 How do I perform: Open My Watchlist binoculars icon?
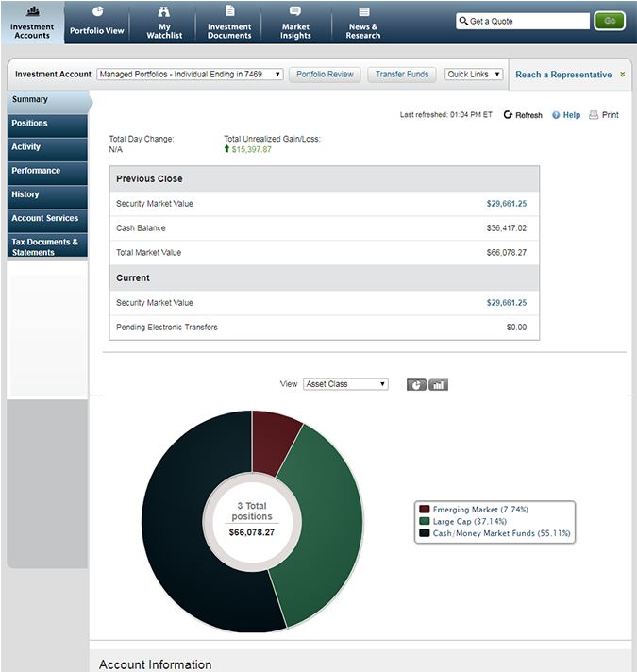tap(164, 11)
